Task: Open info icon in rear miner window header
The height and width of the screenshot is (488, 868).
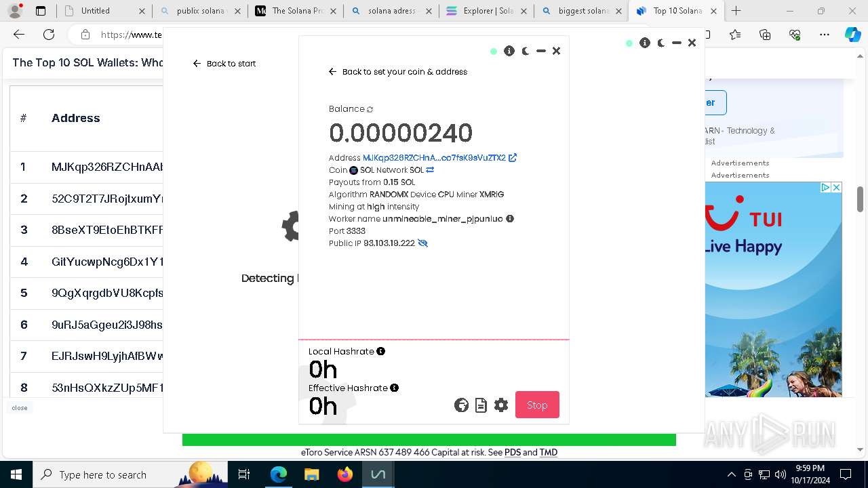Action: 645,43
